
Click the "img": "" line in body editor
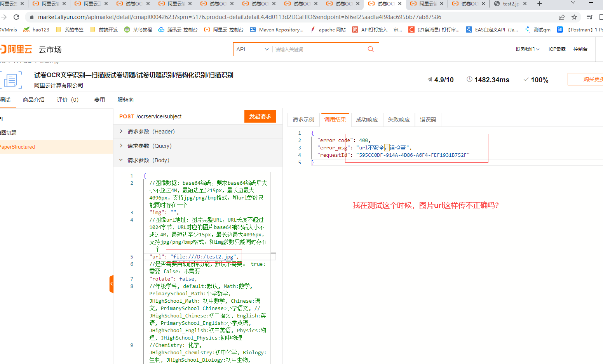[x=164, y=212]
